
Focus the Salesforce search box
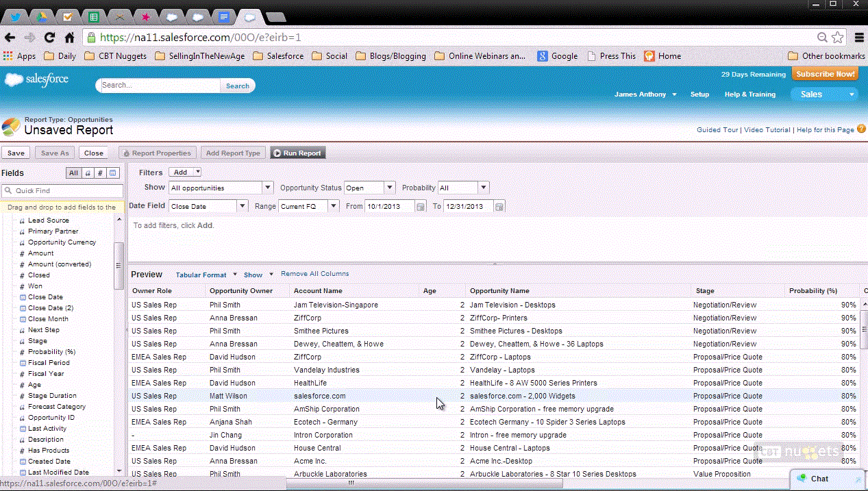coord(160,86)
